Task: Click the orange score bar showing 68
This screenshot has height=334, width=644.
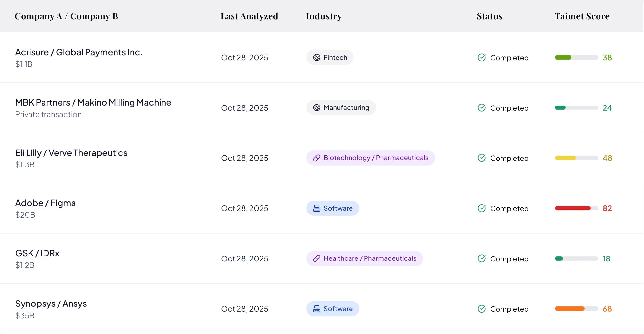Action: 570,309
